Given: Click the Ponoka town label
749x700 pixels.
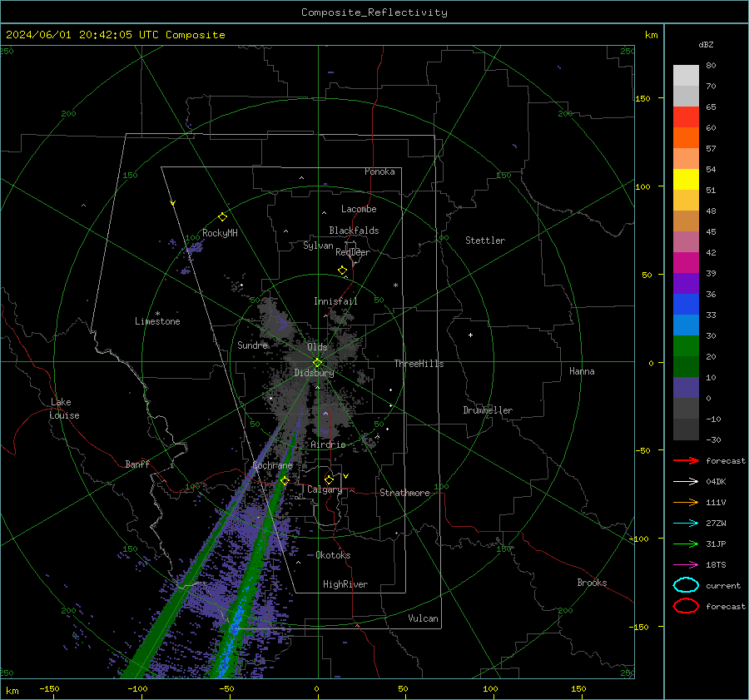Looking at the screenshot, I should (x=379, y=171).
